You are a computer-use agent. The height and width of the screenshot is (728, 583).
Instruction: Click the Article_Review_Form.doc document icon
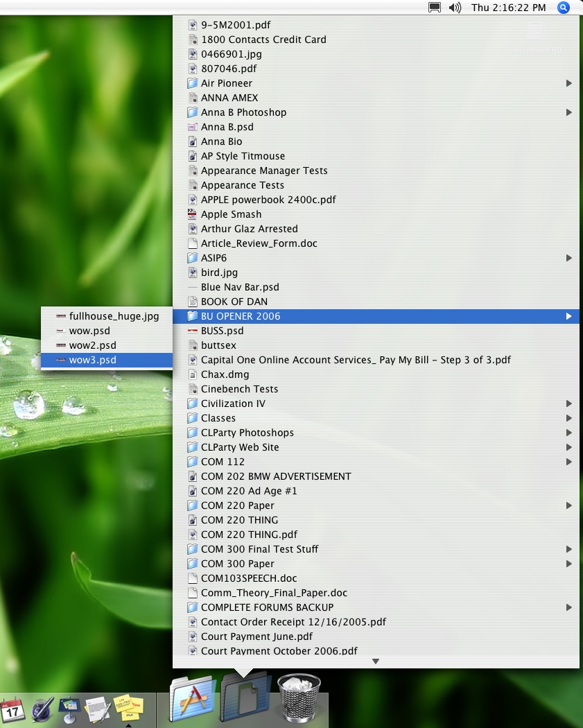pos(193,244)
